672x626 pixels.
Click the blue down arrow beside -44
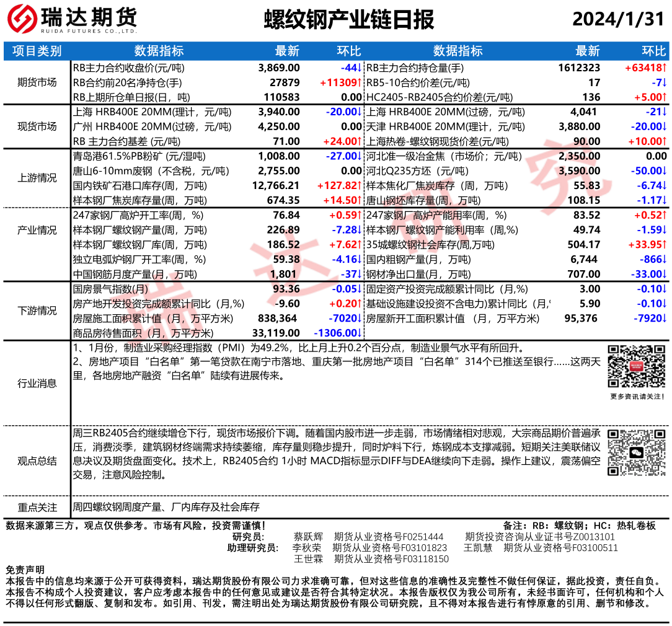pyautogui.click(x=359, y=68)
